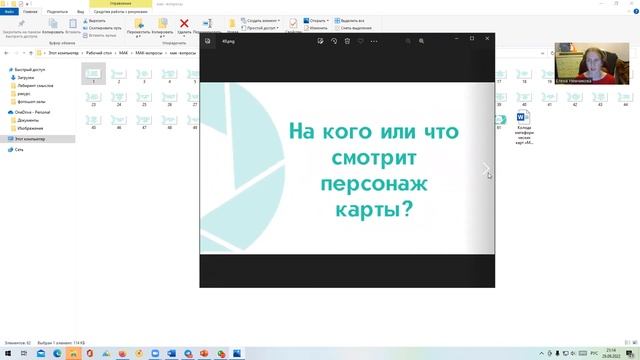Click the Explorer Back navigation arrow
Viewport: 640px width, 360px height.
point(6,53)
